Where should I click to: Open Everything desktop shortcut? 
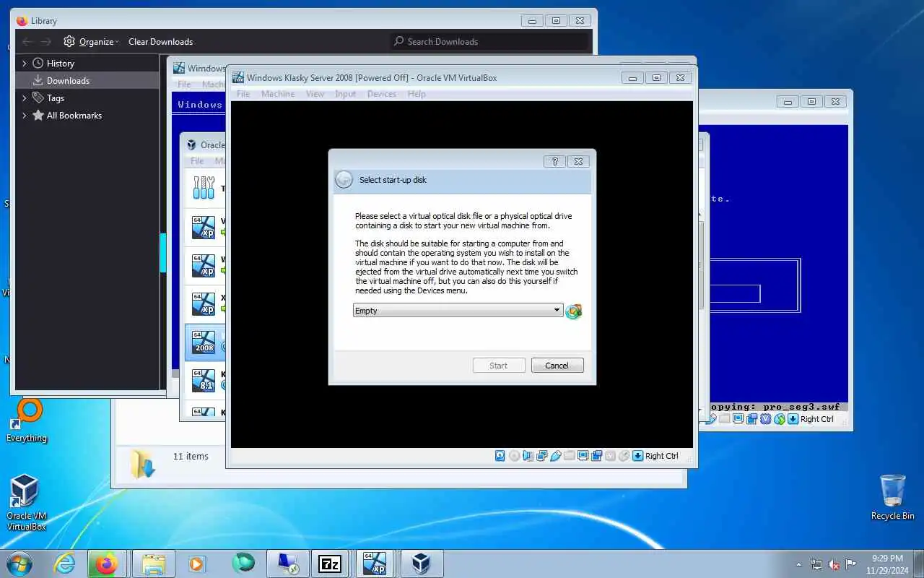point(27,421)
